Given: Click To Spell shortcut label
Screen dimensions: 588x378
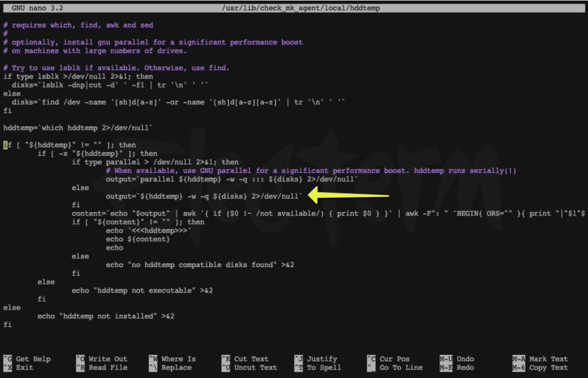Looking at the screenshot, I should (324, 368).
